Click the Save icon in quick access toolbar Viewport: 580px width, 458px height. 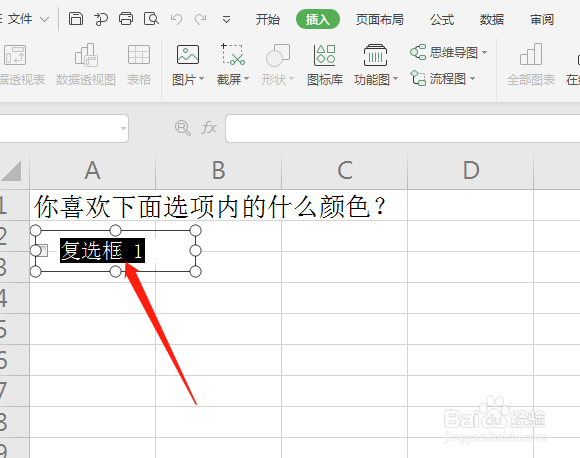pos(76,18)
